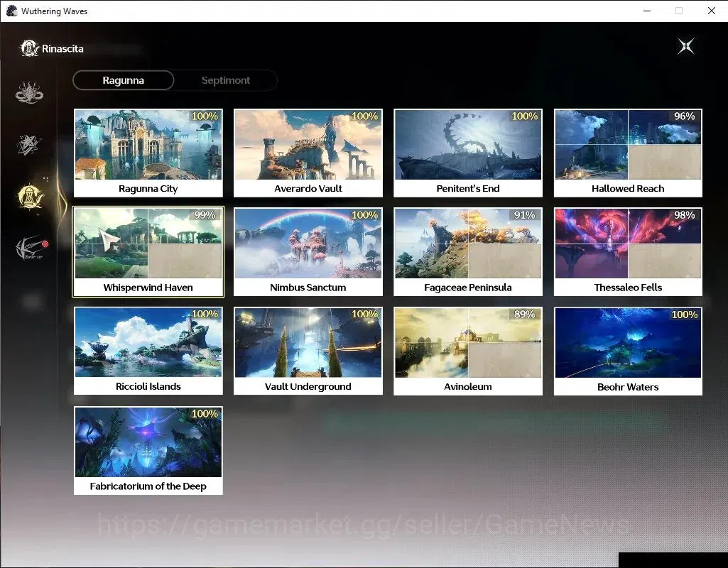Image resolution: width=728 pixels, height=568 pixels.
Task: Open the Riccioli Islands area card
Action: tap(148, 351)
